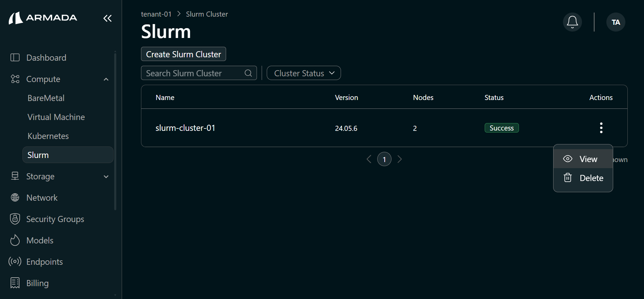Select the Slurm sidebar item
The image size is (644, 299).
click(68, 155)
